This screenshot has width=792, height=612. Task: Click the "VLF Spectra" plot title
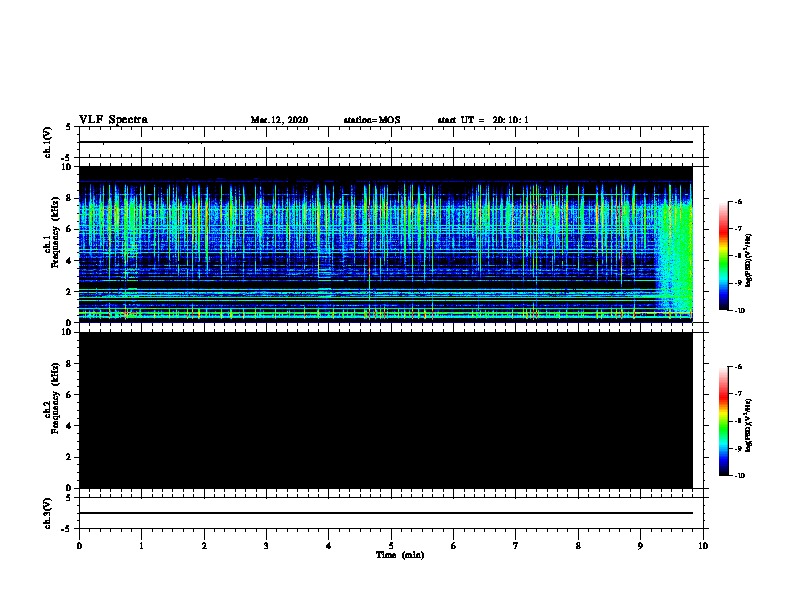click(113, 119)
